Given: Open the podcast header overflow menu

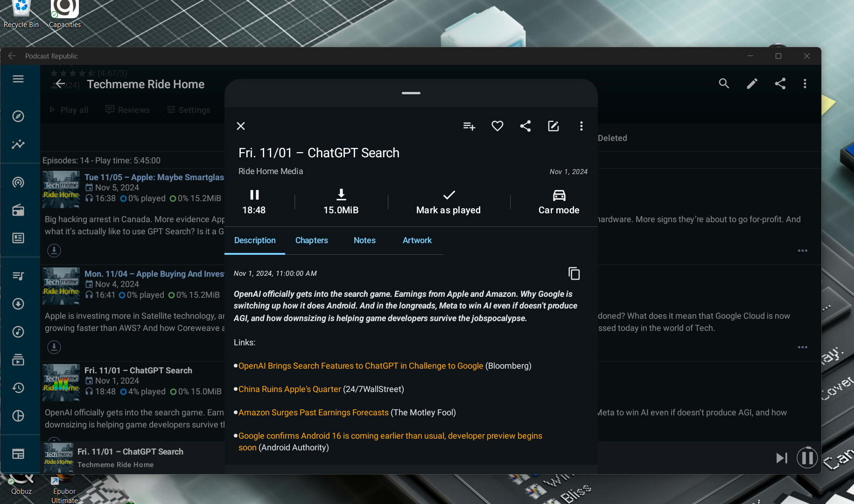Looking at the screenshot, I should 805,84.
